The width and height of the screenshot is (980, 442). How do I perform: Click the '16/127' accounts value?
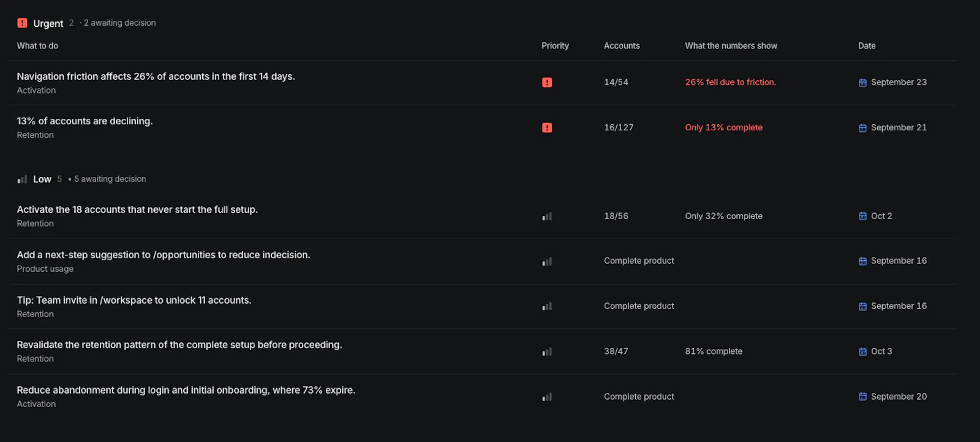[619, 127]
